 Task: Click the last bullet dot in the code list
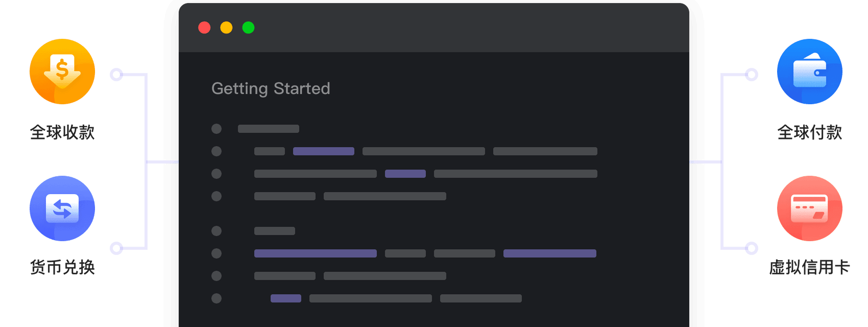(216, 298)
